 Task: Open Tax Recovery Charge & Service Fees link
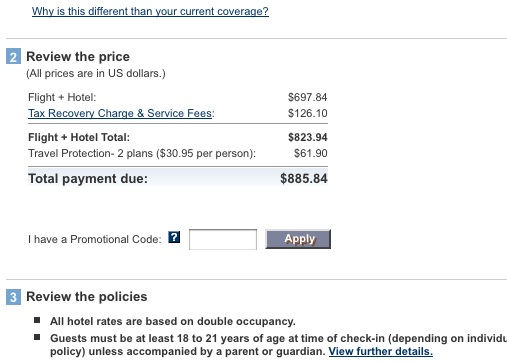point(120,113)
